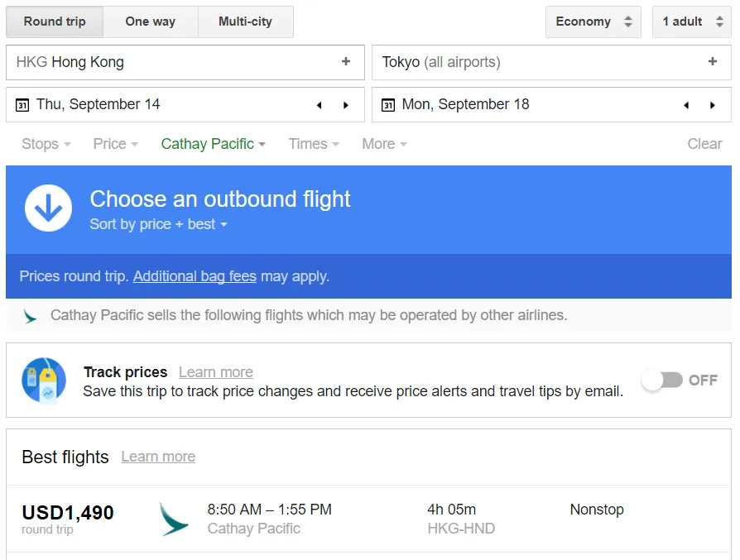Select the USD1,490 Cathay Pacific nonstop flight

[368, 519]
